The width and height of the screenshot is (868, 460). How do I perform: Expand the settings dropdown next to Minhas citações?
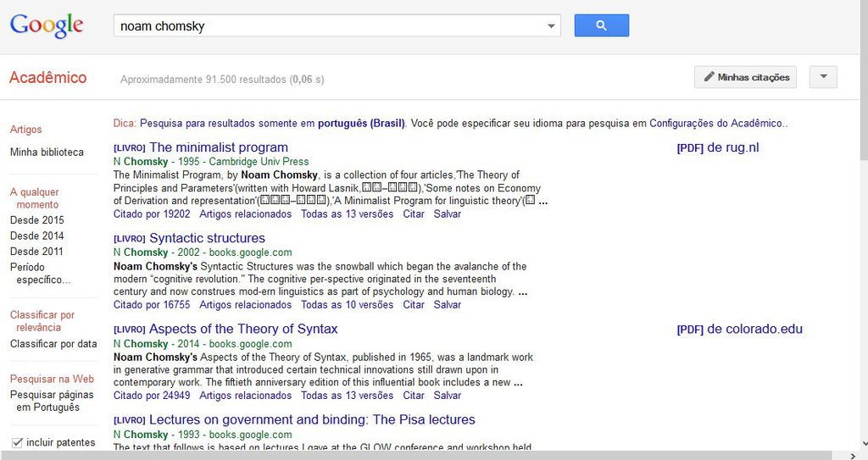pyautogui.click(x=823, y=77)
